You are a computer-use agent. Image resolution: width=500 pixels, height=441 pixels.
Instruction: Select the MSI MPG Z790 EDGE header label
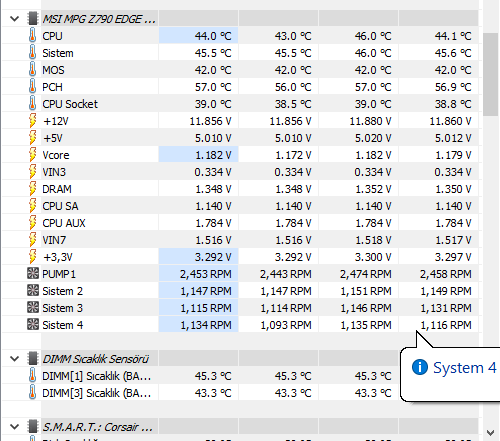pyautogui.click(x=99, y=19)
